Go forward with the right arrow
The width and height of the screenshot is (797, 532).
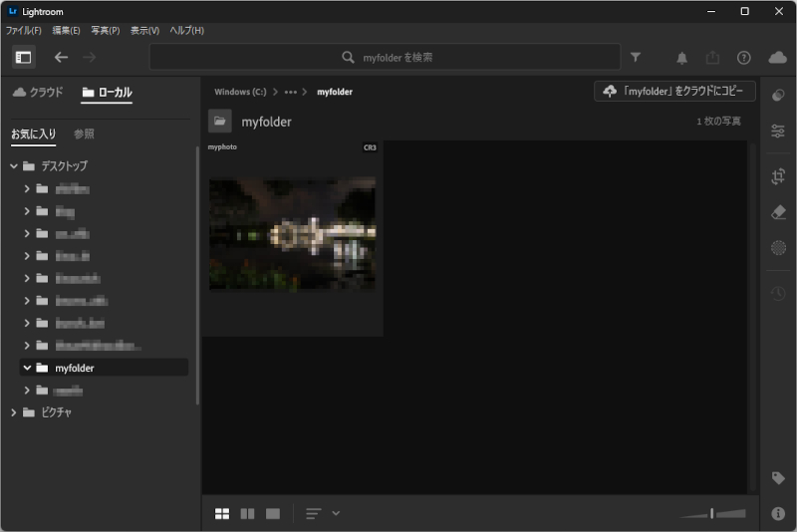click(x=89, y=58)
